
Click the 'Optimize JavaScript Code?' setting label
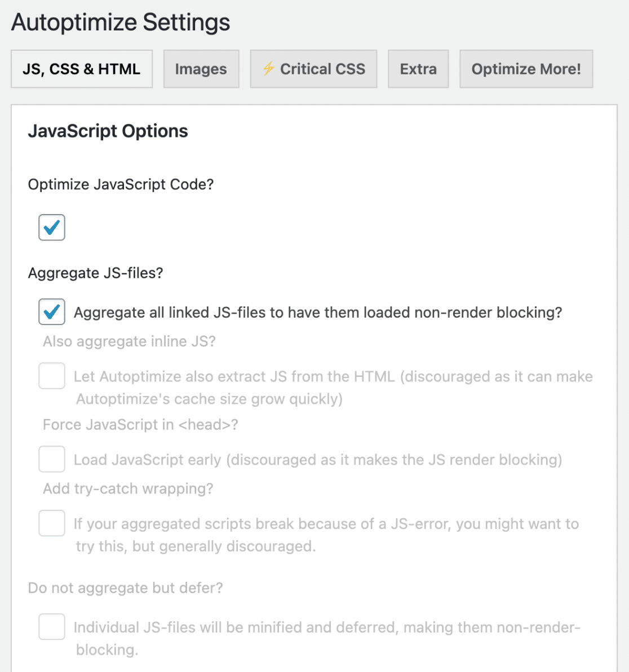coord(121,185)
